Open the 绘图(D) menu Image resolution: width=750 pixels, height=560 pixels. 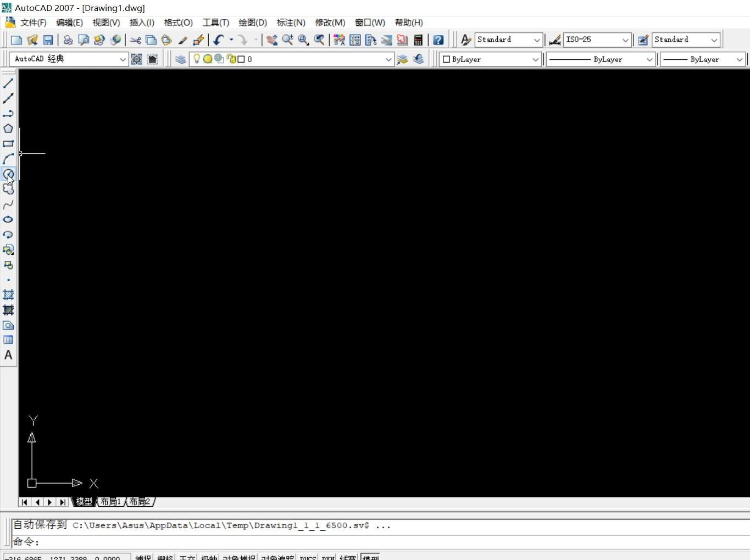click(252, 23)
